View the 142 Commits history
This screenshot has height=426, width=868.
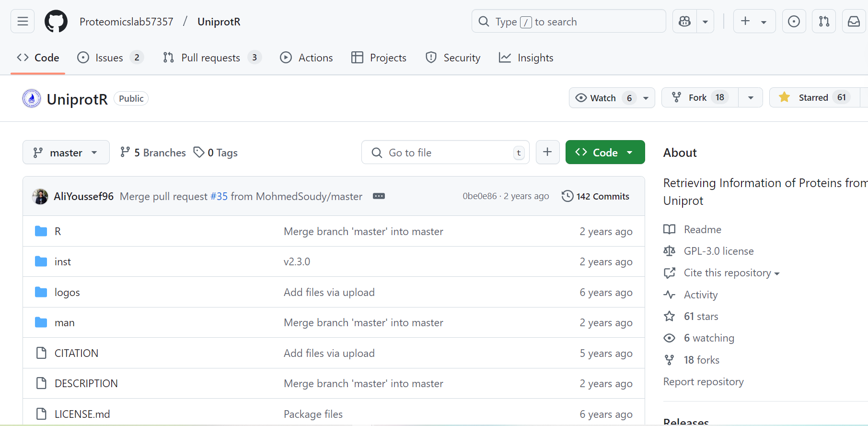(x=595, y=196)
